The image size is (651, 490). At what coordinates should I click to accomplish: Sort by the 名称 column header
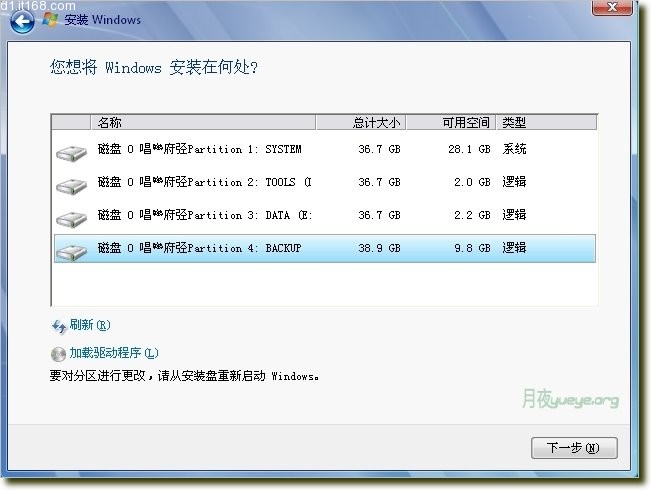(203, 122)
